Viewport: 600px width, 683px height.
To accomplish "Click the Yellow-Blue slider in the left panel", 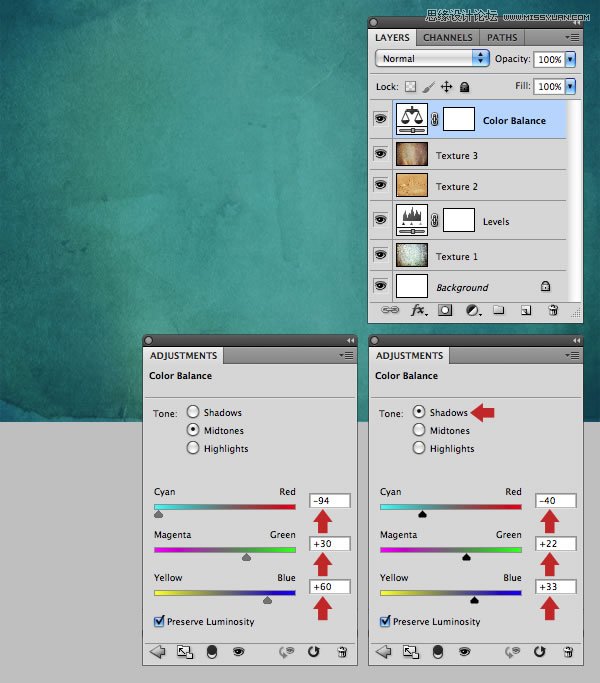I will pyautogui.click(x=225, y=593).
